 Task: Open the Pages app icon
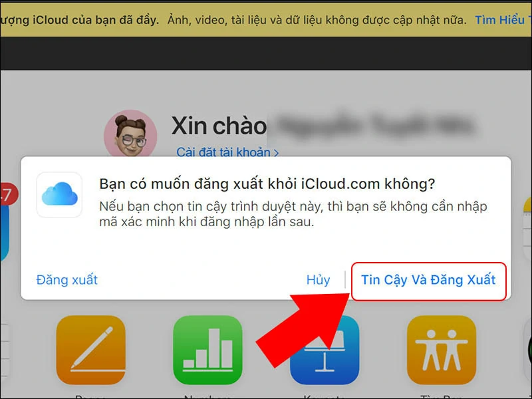click(91, 350)
